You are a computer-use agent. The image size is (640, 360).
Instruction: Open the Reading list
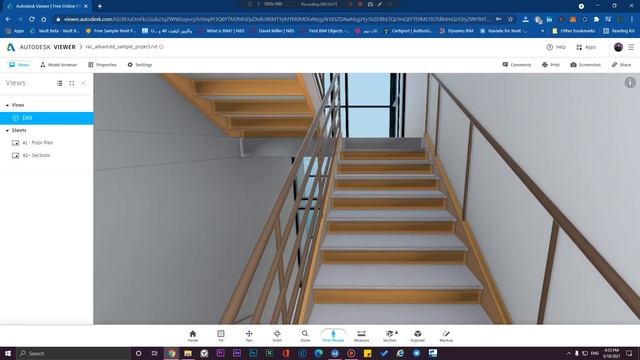619,31
